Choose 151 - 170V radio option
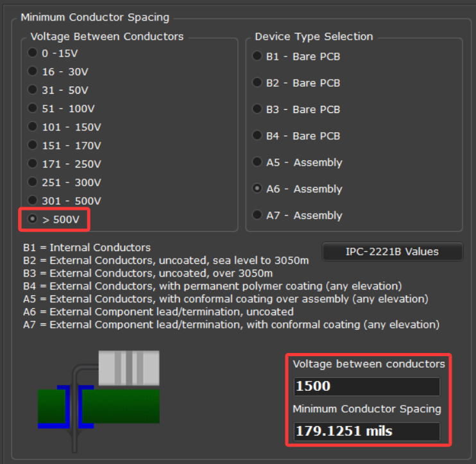This screenshot has width=476, height=464. (x=64, y=146)
